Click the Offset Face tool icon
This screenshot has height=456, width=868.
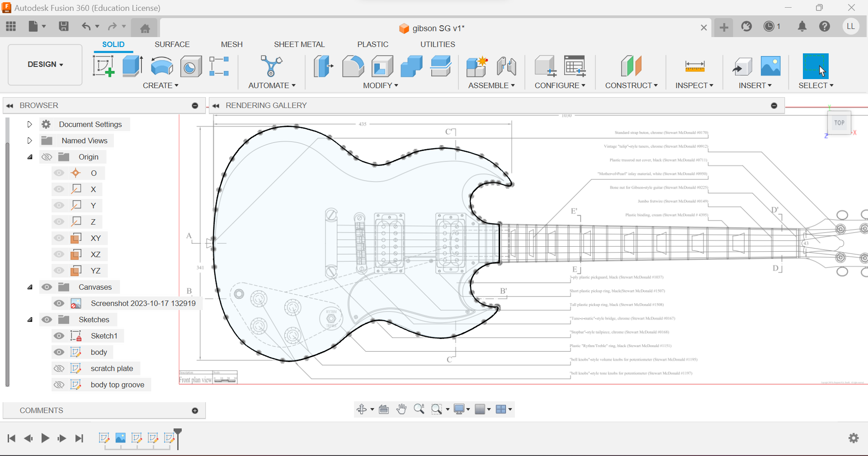[x=441, y=66]
